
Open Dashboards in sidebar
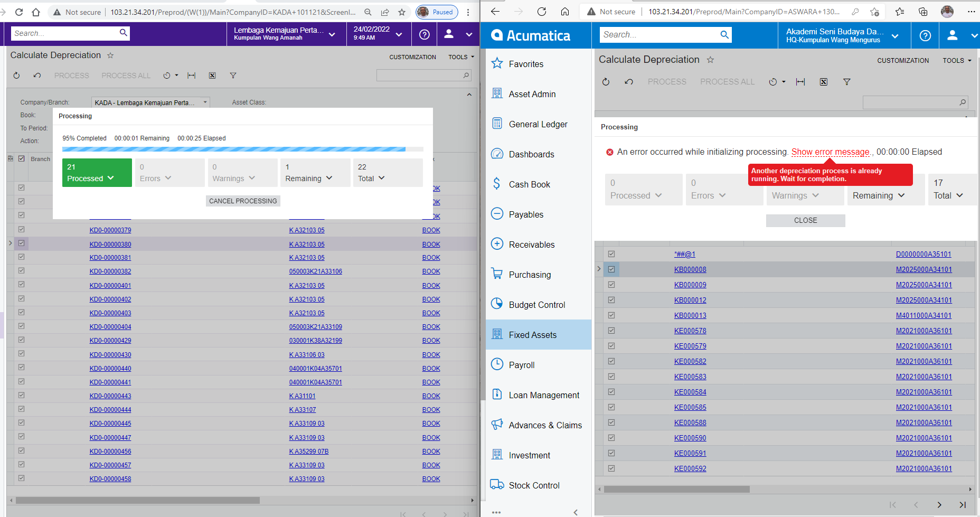tap(538, 154)
